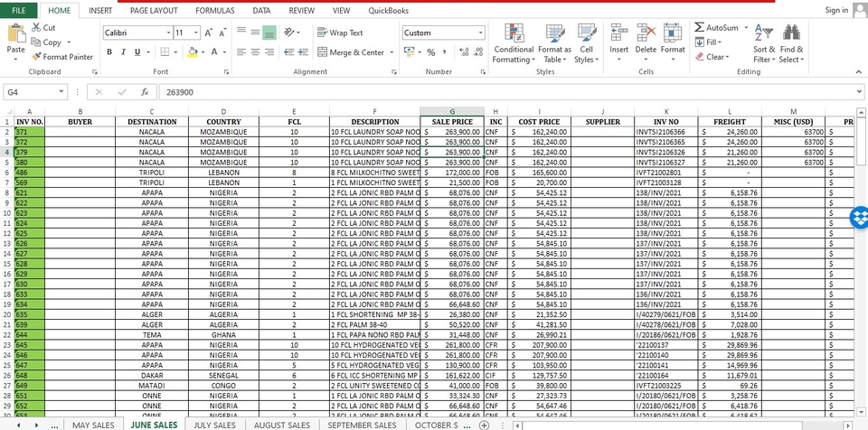868x430 pixels.
Task: Click the orientation text-angle icon
Action: click(x=289, y=33)
